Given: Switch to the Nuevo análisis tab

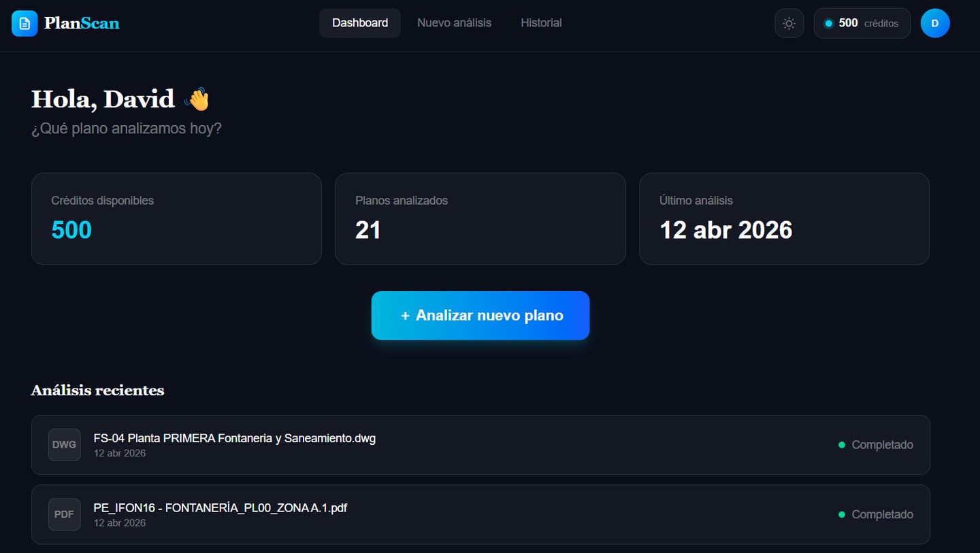Looking at the screenshot, I should pyautogui.click(x=454, y=22).
